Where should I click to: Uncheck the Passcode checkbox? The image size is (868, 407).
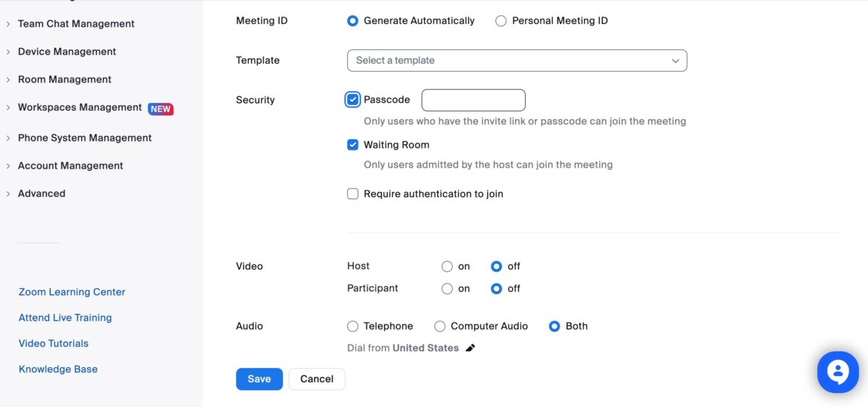point(353,100)
